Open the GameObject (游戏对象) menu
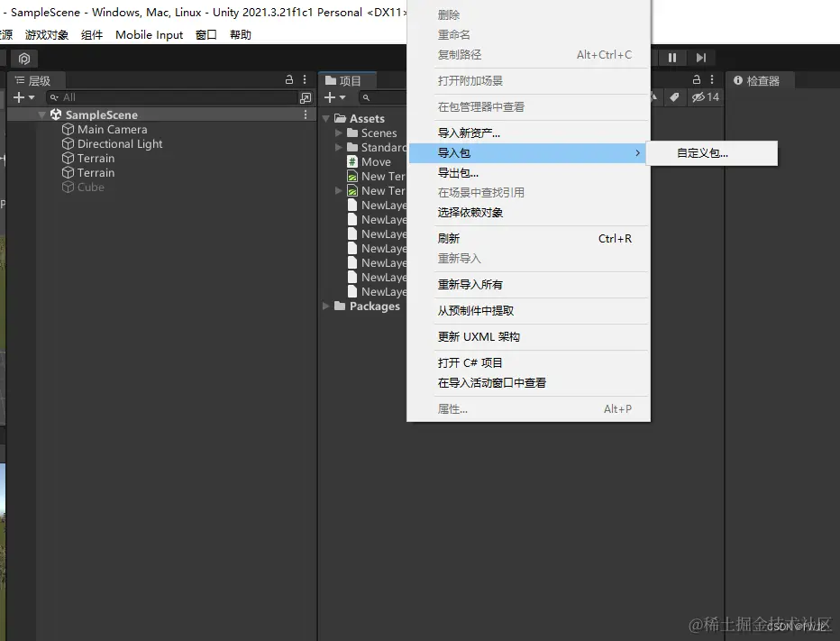Viewport: 840px width, 641px height. point(47,35)
